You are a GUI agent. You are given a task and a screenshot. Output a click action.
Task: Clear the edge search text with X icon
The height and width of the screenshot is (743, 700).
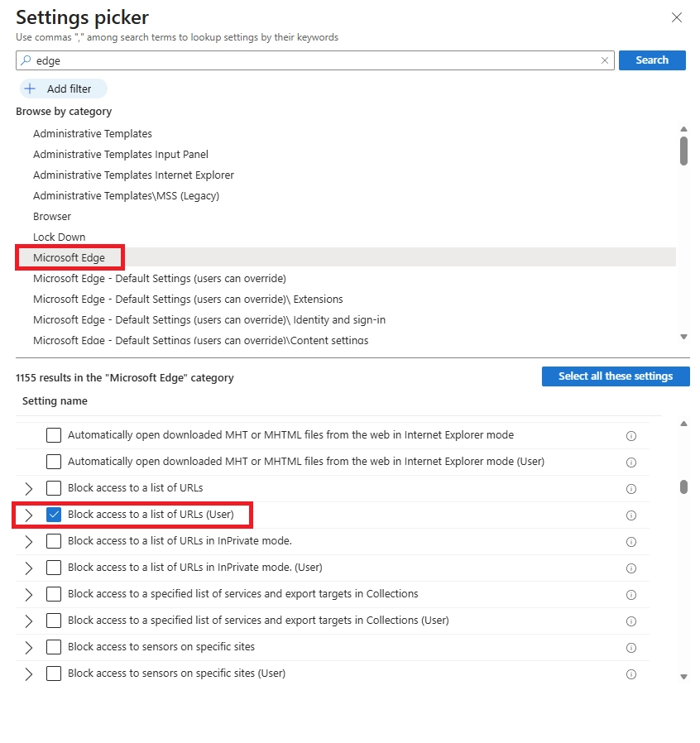[604, 60]
